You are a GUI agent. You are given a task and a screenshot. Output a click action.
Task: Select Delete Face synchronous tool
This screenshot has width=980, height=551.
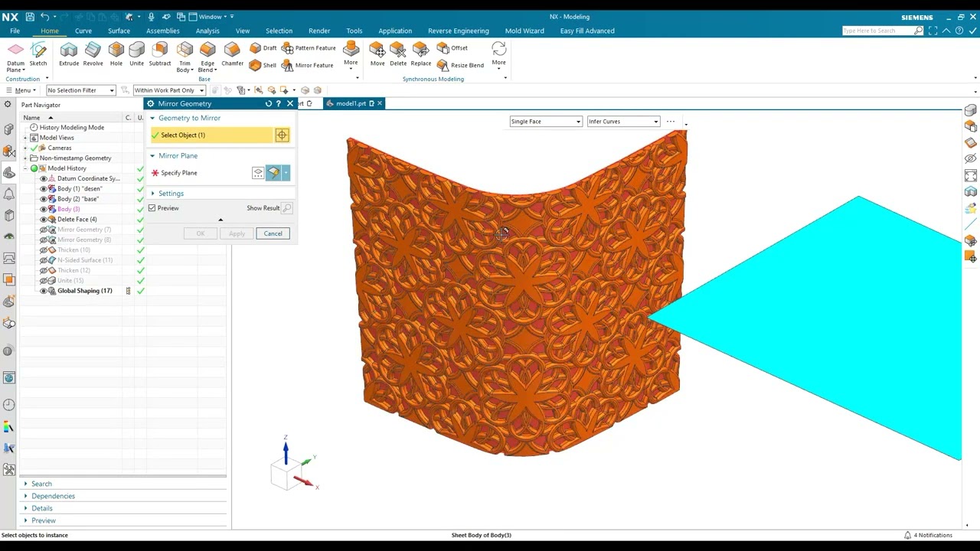398,54
